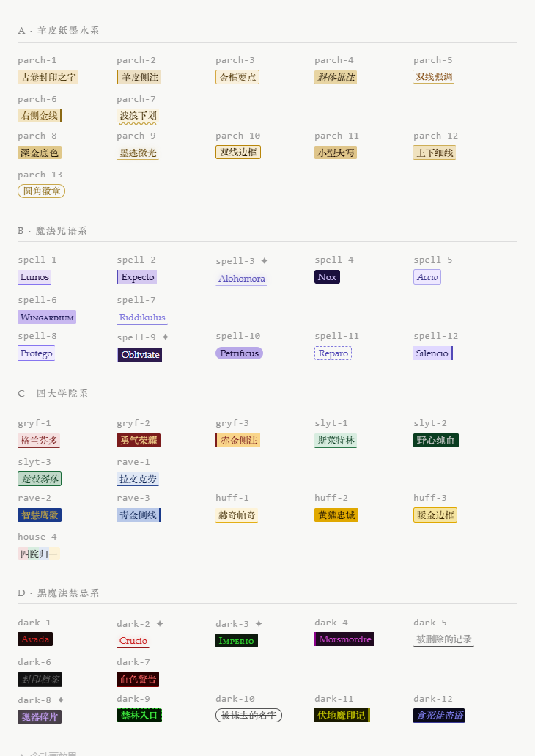The image size is (535, 756).
Task: Click the sparkle icon beside spell-3
Action: [265, 261]
